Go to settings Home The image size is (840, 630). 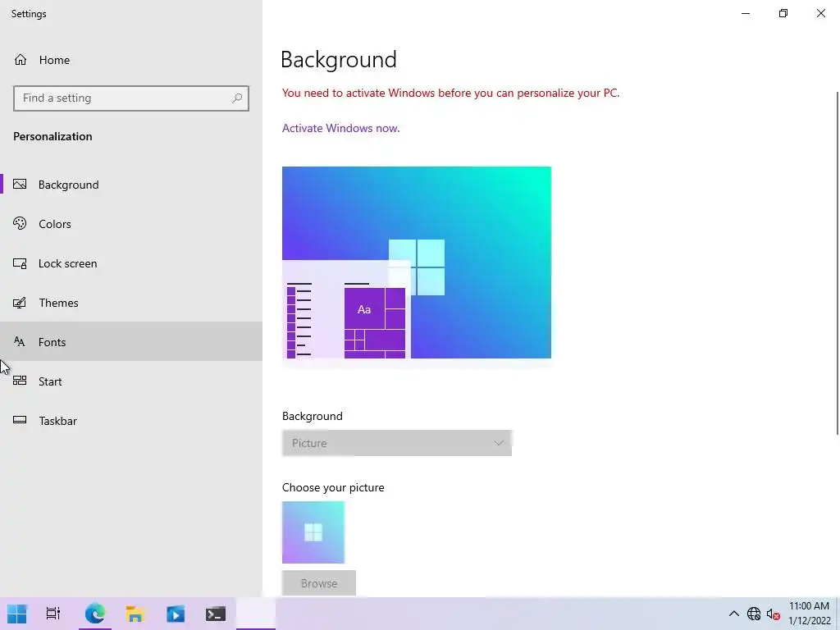pyautogui.click(x=131, y=59)
